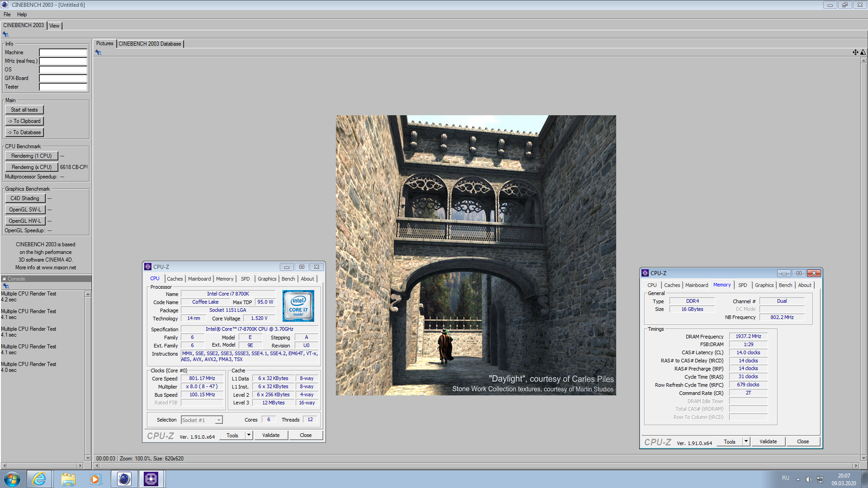Viewport: 868px width, 488px height.
Task: Open File Explorer from the taskbar
Action: point(68,479)
